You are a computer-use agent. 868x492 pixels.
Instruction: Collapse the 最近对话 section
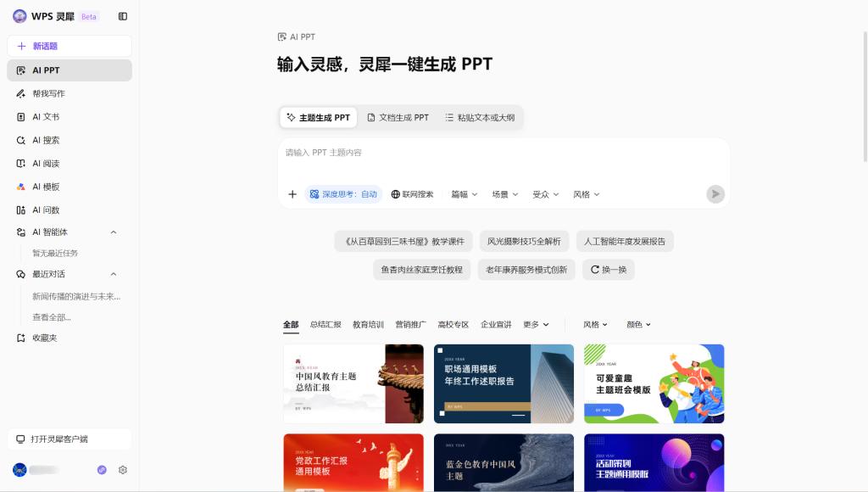tap(114, 274)
